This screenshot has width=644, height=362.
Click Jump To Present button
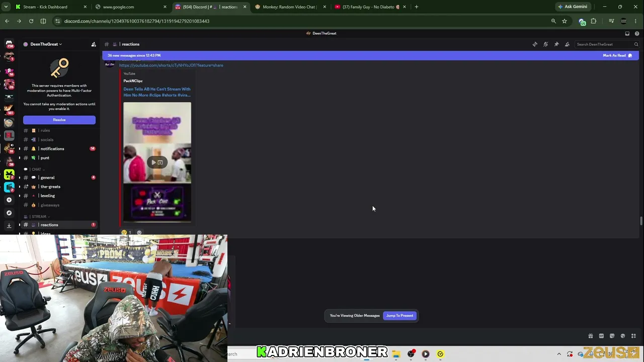coord(400,316)
